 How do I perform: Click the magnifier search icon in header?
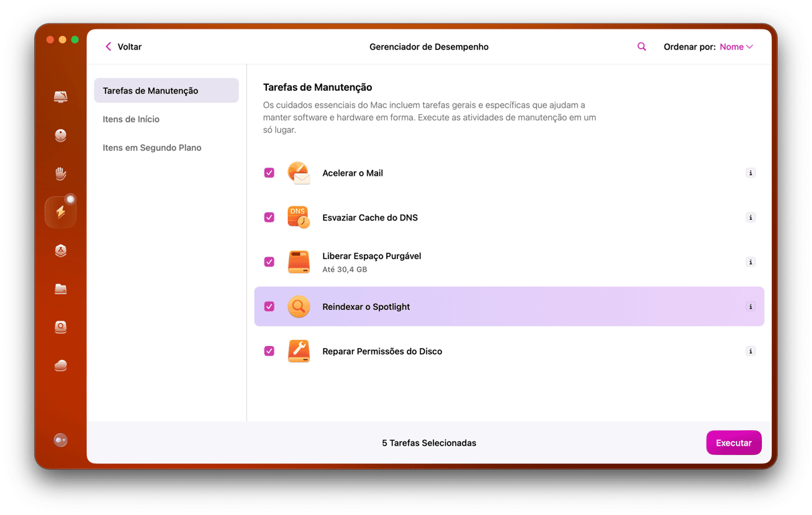[642, 47]
